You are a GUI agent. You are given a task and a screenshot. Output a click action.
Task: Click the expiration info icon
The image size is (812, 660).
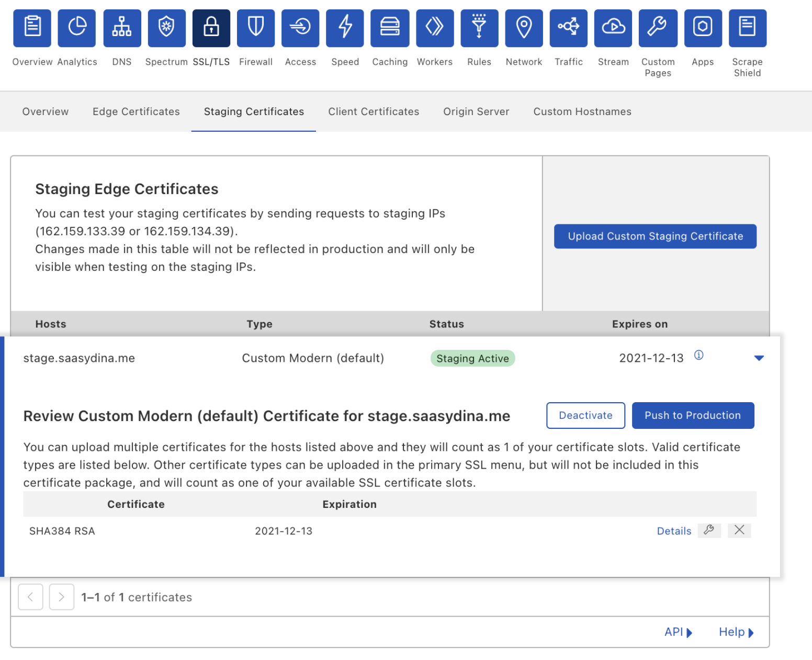pyautogui.click(x=698, y=356)
